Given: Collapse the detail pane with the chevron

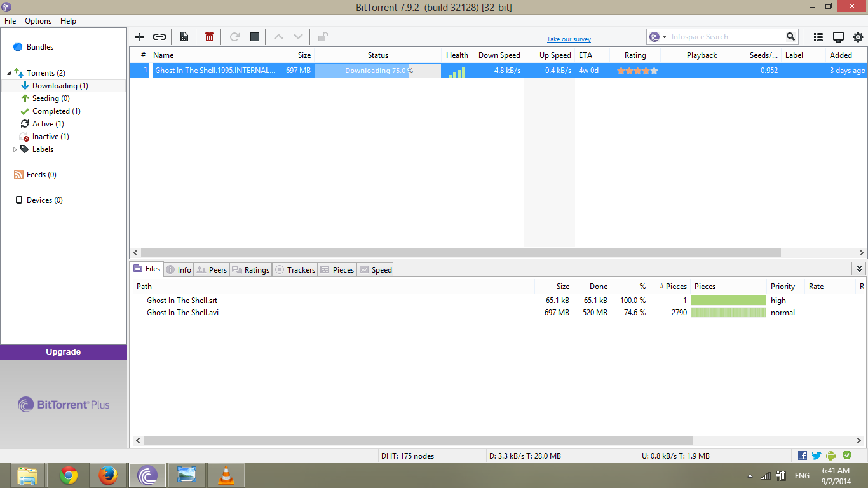Looking at the screenshot, I should [x=859, y=269].
